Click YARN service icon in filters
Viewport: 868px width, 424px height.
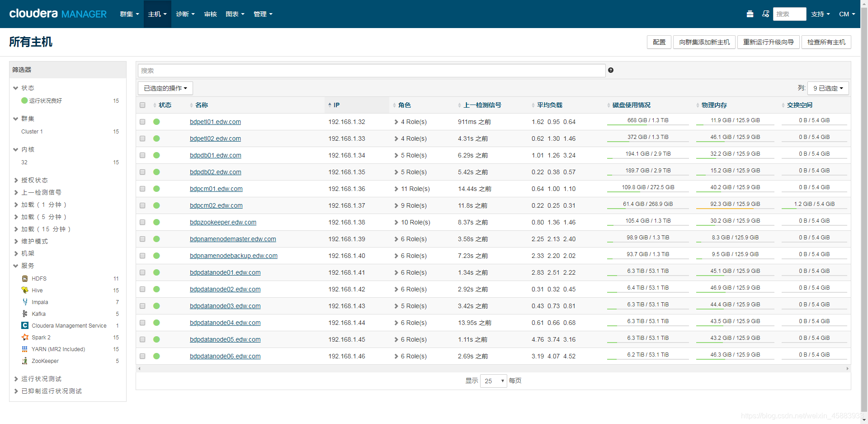coord(25,349)
